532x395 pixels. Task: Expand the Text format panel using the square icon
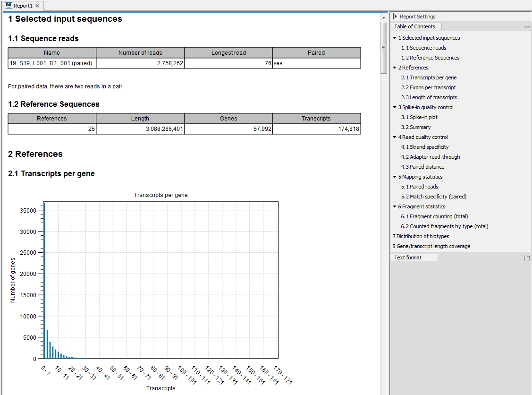point(526,258)
